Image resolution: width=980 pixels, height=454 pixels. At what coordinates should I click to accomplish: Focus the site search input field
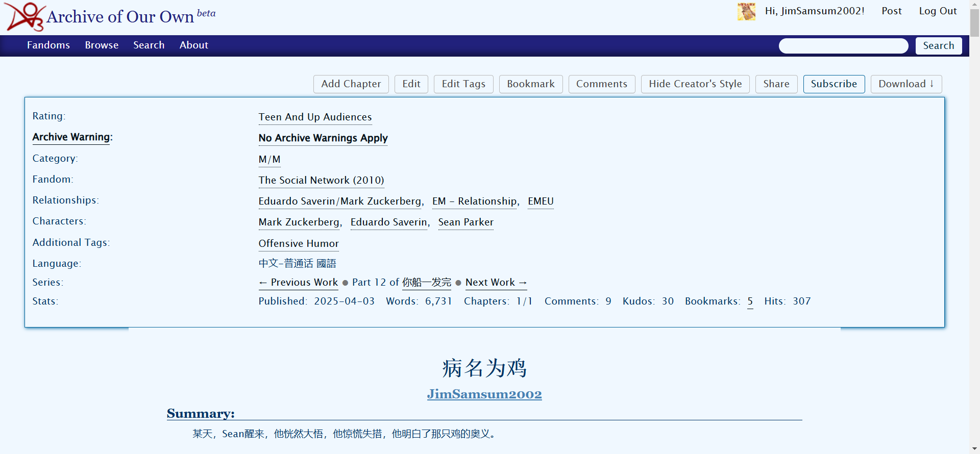[843, 46]
